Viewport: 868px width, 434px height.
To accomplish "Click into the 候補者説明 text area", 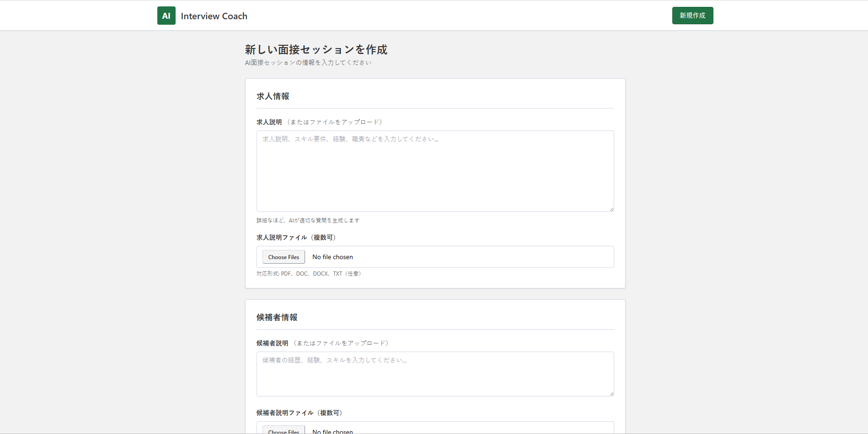I will [435, 374].
